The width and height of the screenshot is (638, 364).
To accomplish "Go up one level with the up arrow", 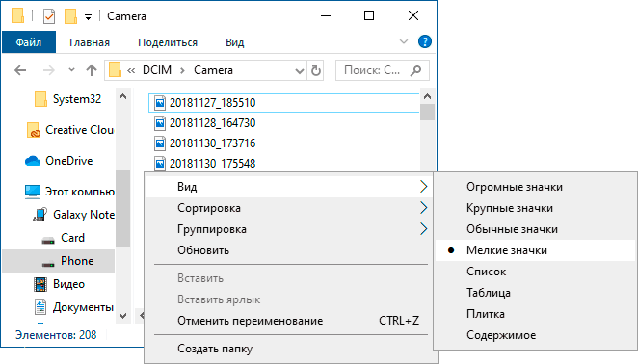I will pyautogui.click(x=92, y=70).
